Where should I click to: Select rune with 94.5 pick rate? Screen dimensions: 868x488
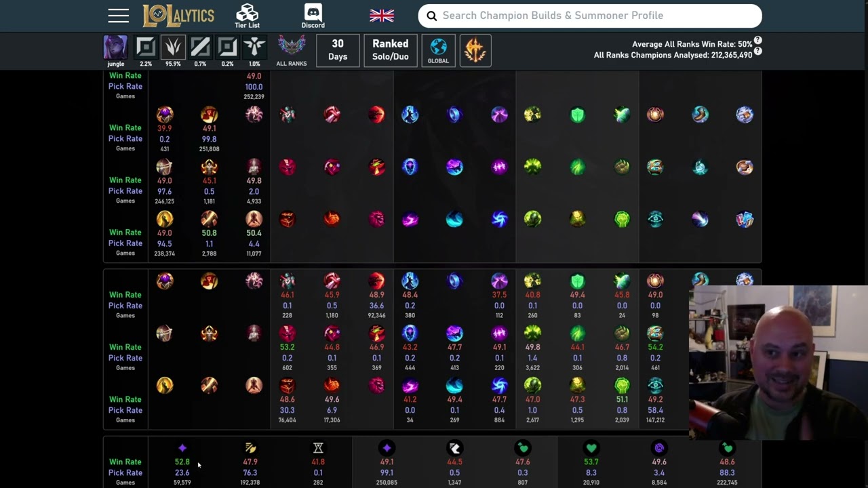(x=165, y=219)
